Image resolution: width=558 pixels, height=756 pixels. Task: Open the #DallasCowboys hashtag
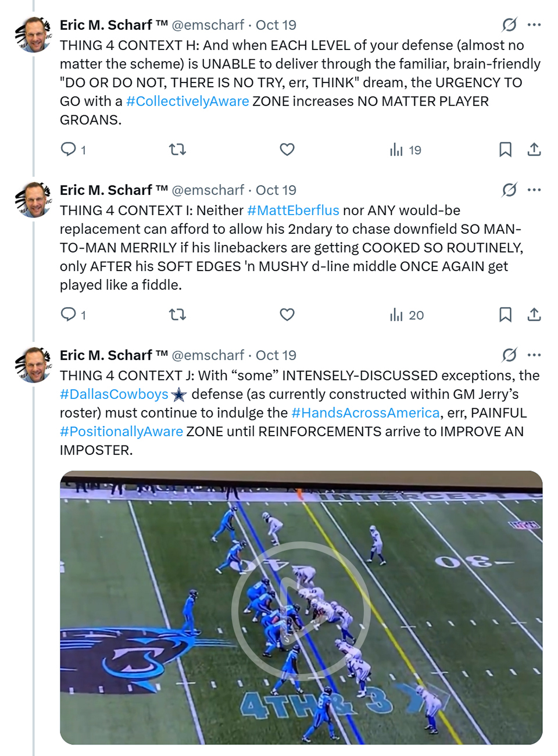point(114,394)
